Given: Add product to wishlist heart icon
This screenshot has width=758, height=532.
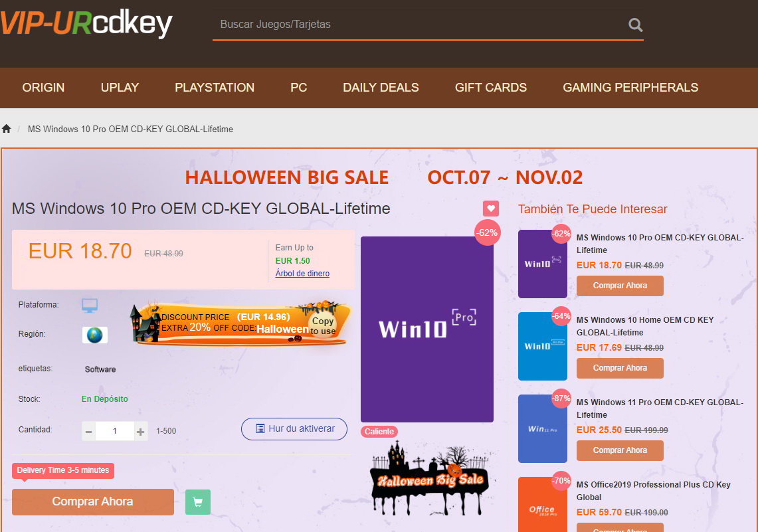Looking at the screenshot, I should 491,209.
